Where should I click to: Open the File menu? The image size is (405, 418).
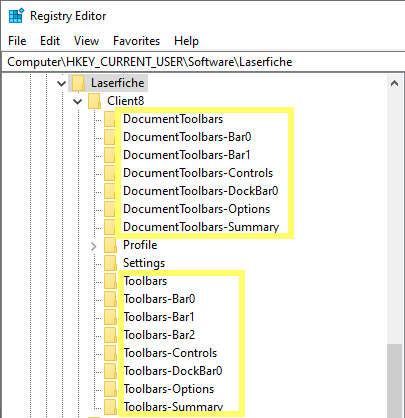pyautogui.click(x=17, y=41)
